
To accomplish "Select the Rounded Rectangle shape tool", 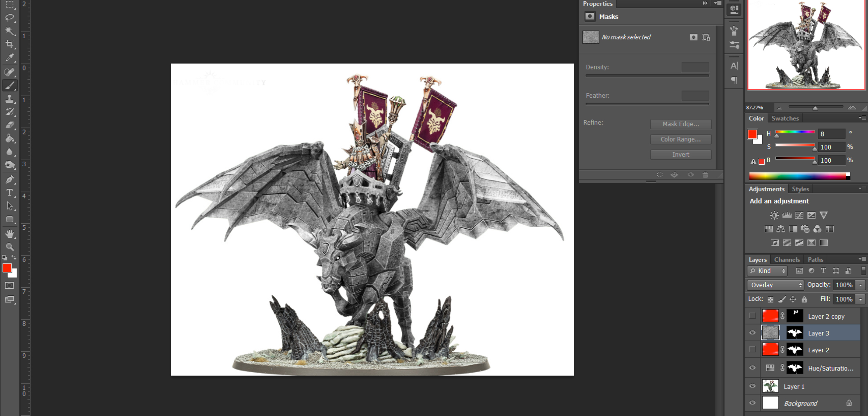I will tap(9, 219).
